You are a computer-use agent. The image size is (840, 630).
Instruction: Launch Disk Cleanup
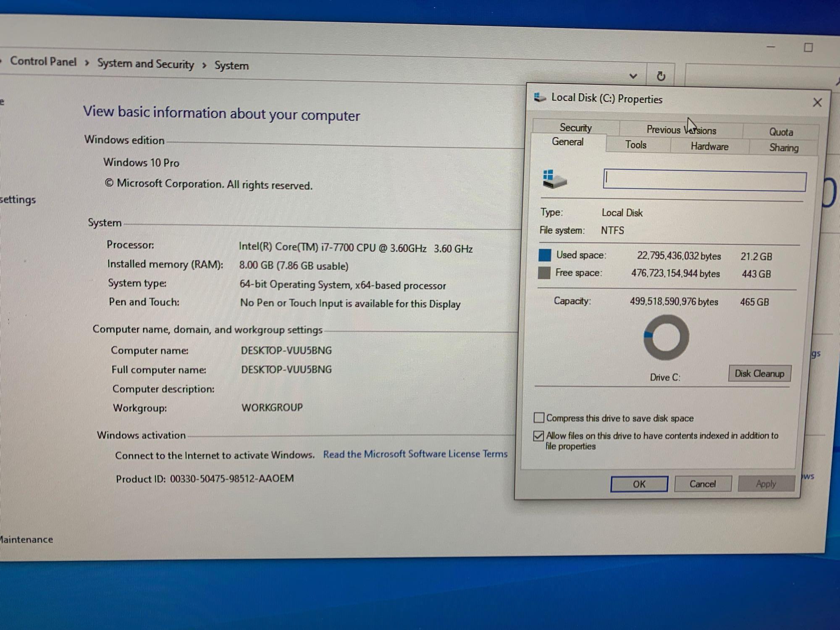click(759, 374)
